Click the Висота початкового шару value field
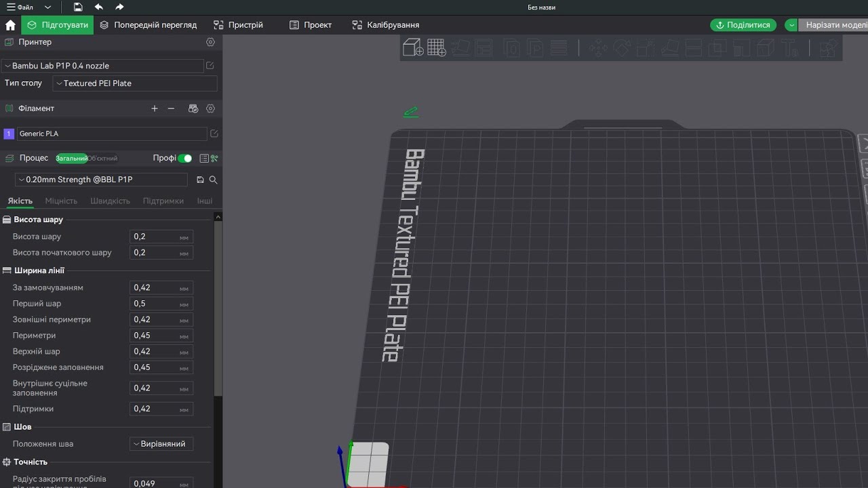The image size is (868, 488). pos(161,252)
